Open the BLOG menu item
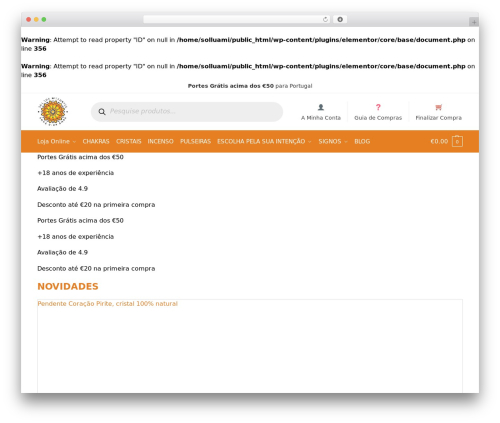Image resolution: width=500 pixels, height=423 pixels. [x=362, y=141]
